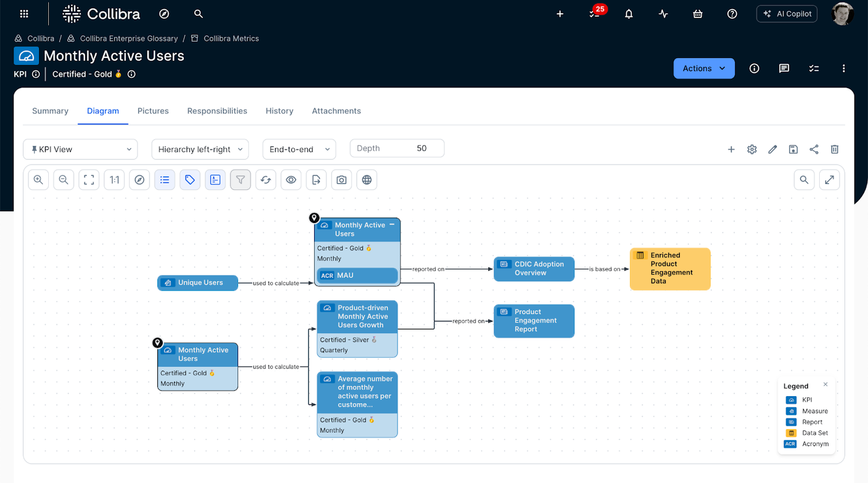Screen dimensions: 868x483
Task: Open the Hierarchy left-right layout dropdown
Action: pyautogui.click(x=200, y=149)
